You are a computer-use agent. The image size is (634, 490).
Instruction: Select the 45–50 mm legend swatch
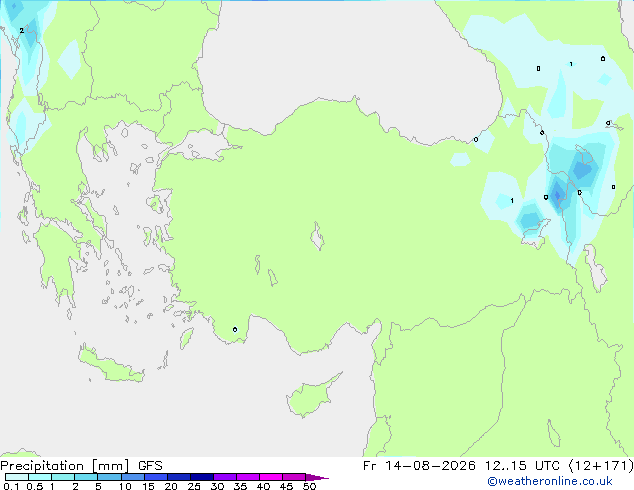294,477
